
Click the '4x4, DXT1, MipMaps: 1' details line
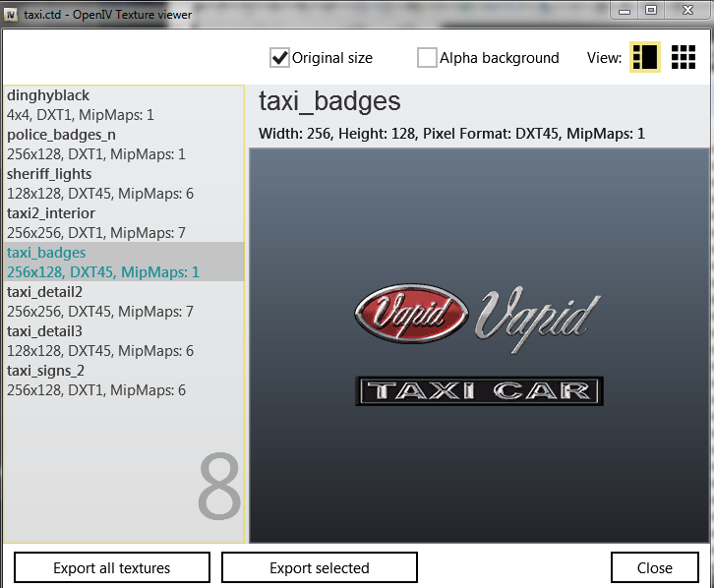click(x=80, y=115)
